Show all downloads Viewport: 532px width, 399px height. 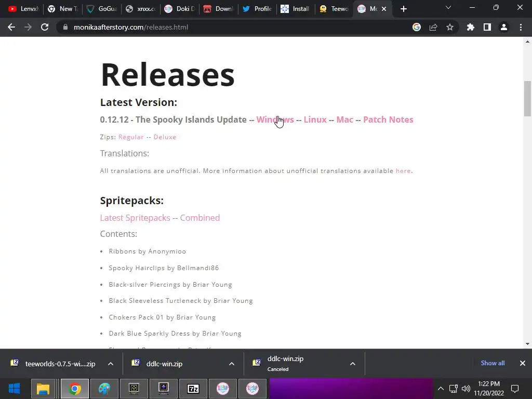coord(493,363)
